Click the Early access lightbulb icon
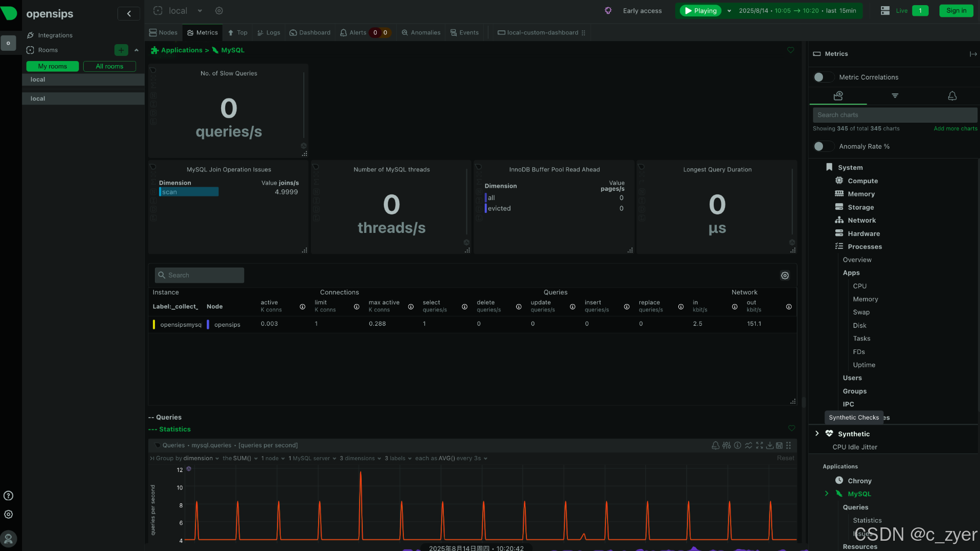 (608, 11)
